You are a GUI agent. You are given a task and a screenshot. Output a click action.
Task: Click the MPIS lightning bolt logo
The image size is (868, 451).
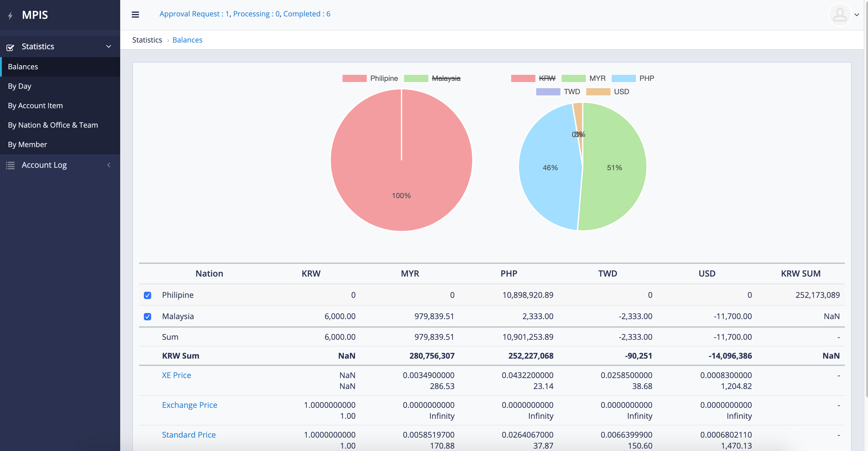pyautogui.click(x=10, y=15)
